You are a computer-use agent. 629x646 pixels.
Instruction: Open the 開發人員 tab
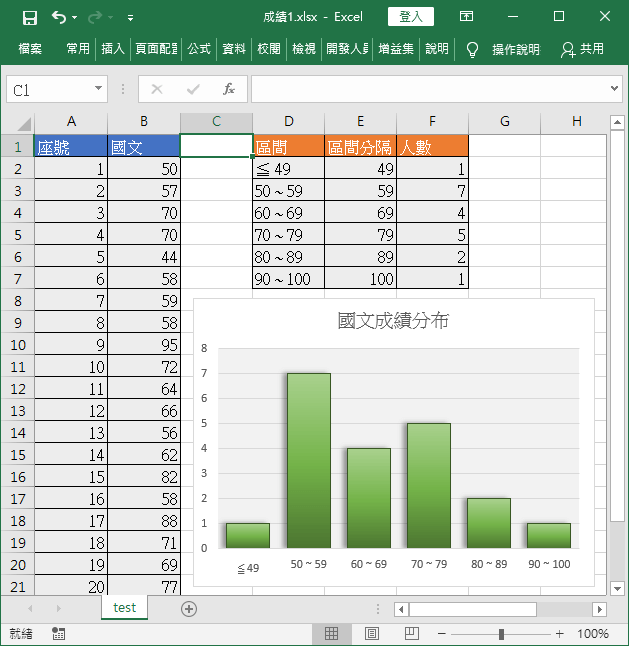[x=347, y=49]
